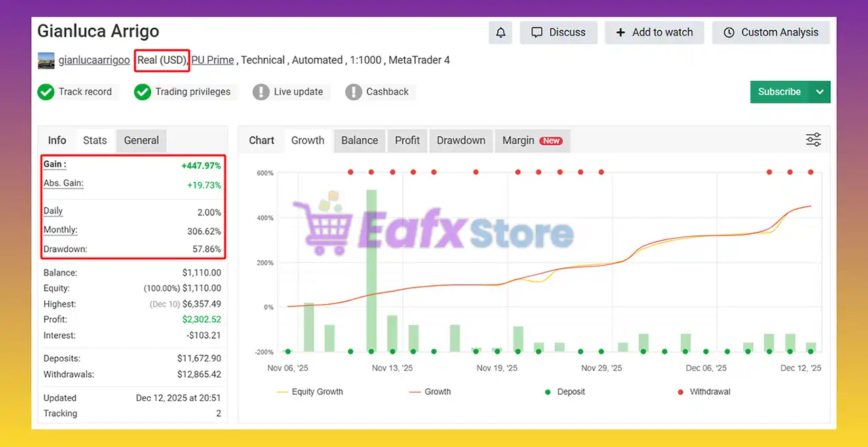Expand the Subscribe dropdown arrow
The width and height of the screenshot is (868, 447).
click(820, 92)
